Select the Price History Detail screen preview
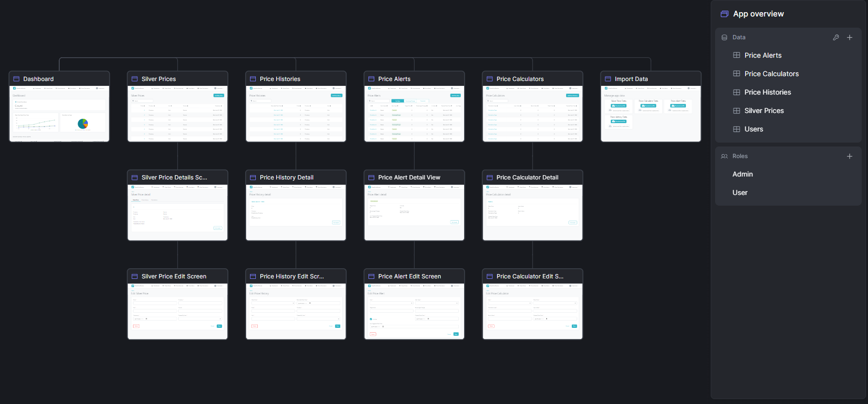868x404 pixels. pyautogui.click(x=296, y=212)
